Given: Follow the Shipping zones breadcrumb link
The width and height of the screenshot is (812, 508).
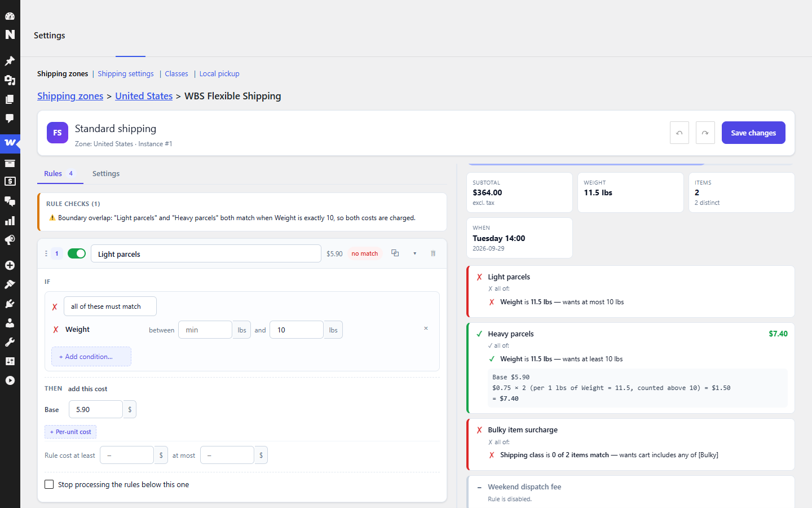Looking at the screenshot, I should [70, 96].
